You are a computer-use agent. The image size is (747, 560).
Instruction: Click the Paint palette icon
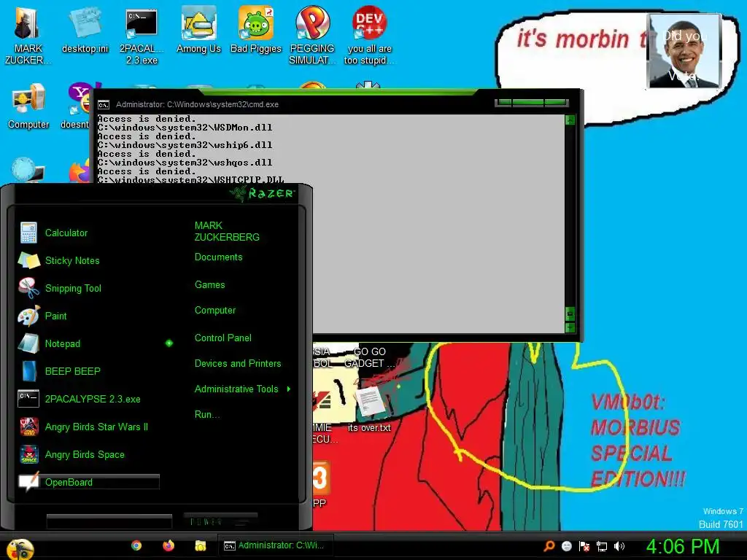pyautogui.click(x=28, y=316)
